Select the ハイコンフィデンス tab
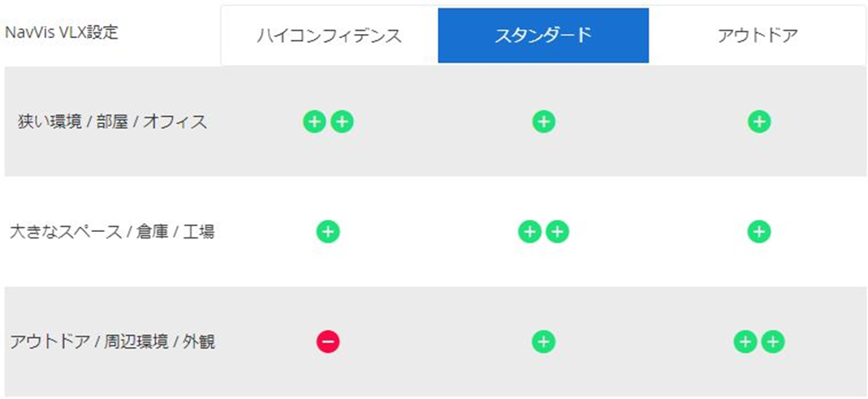This screenshot has height=399, width=868. (329, 36)
